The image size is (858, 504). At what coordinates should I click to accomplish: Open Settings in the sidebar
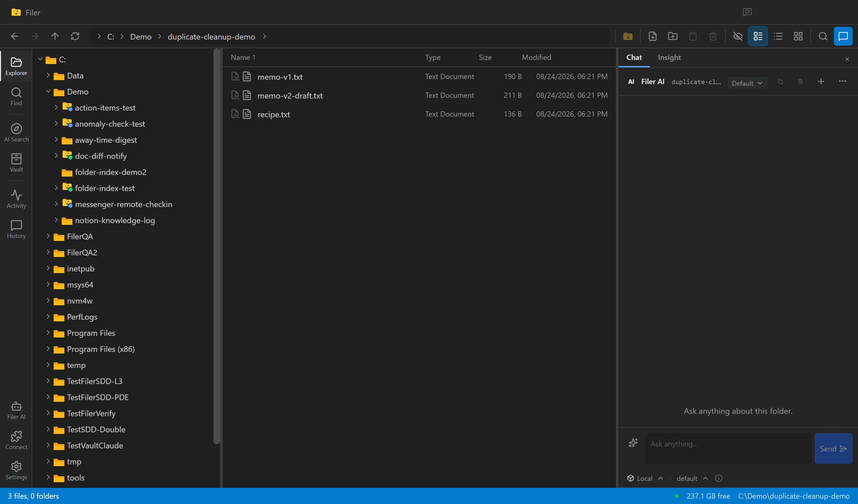click(x=16, y=471)
